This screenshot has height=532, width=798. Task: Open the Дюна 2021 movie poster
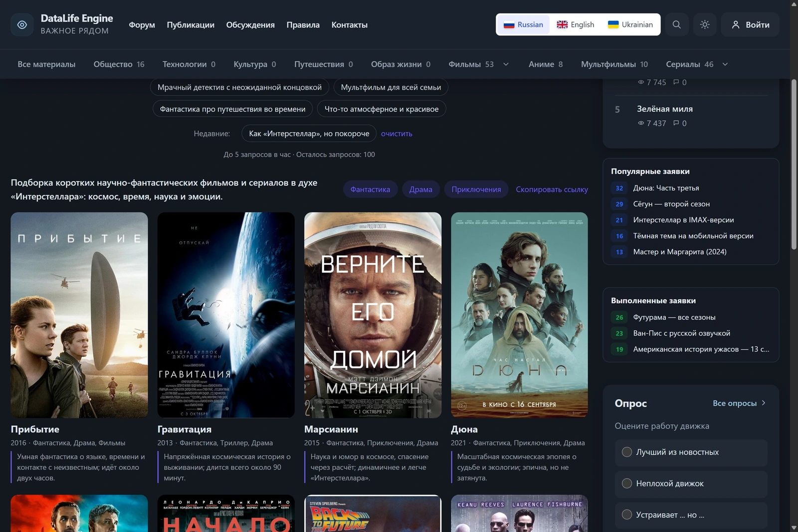click(519, 315)
